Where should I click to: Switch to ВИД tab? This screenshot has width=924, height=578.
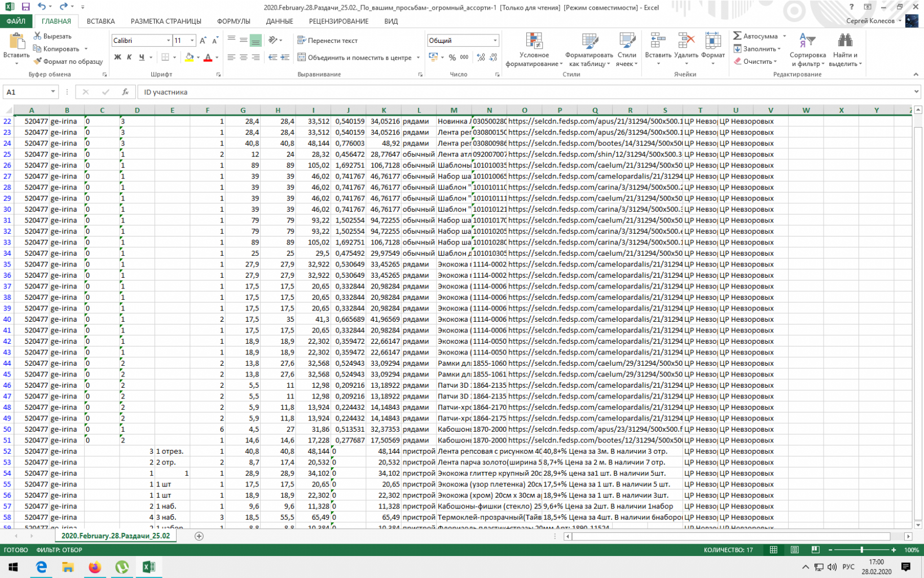point(391,21)
